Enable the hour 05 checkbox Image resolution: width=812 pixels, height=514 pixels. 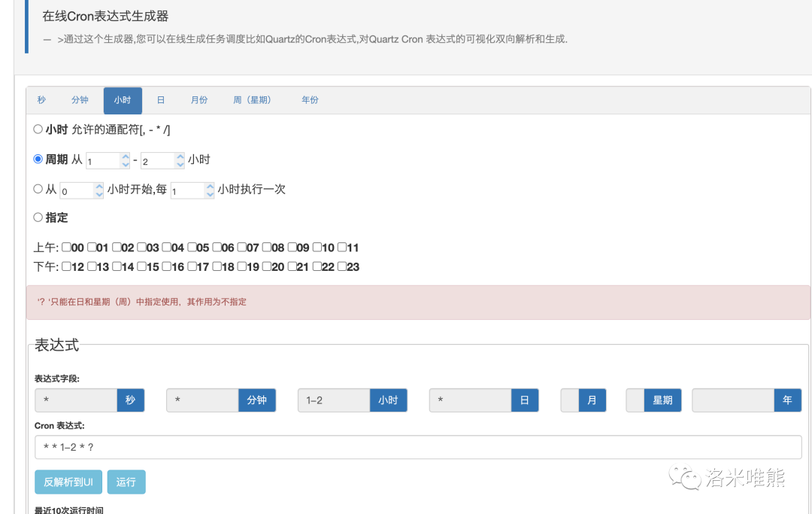pyautogui.click(x=192, y=247)
